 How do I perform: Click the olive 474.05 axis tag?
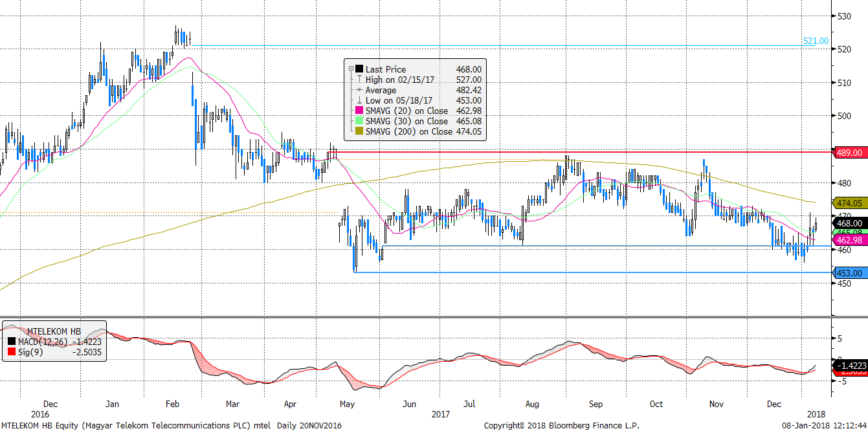[x=849, y=203]
